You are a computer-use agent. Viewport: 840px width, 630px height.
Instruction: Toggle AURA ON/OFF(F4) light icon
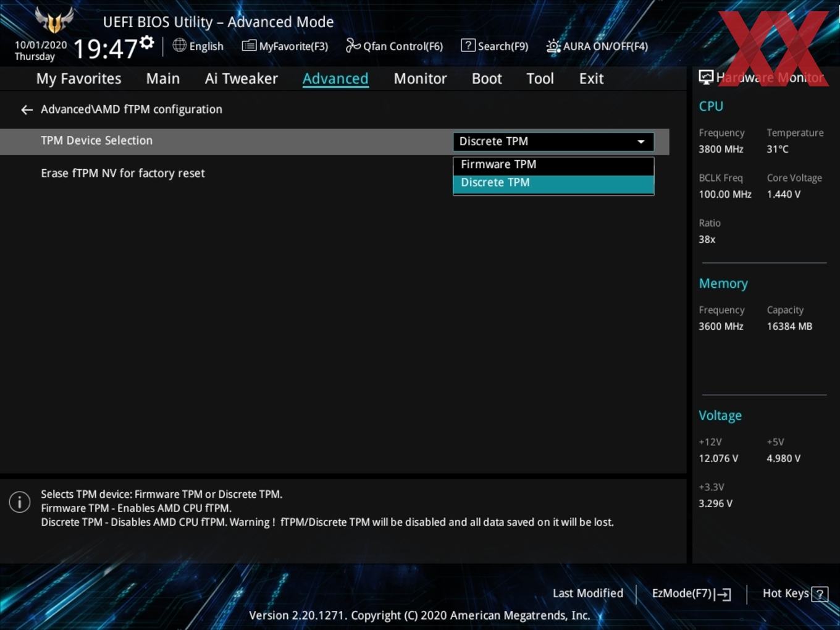point(553,46)
